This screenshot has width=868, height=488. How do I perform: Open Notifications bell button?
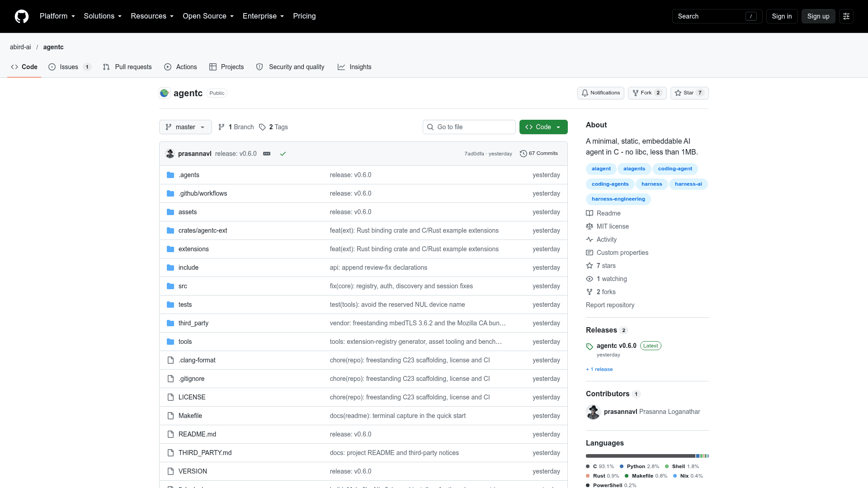(601, 93)
